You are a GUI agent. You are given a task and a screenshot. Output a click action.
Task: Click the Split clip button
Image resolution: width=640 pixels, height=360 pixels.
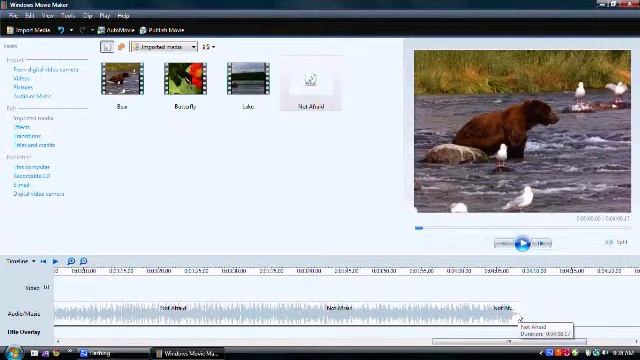[x=616, y=242]
